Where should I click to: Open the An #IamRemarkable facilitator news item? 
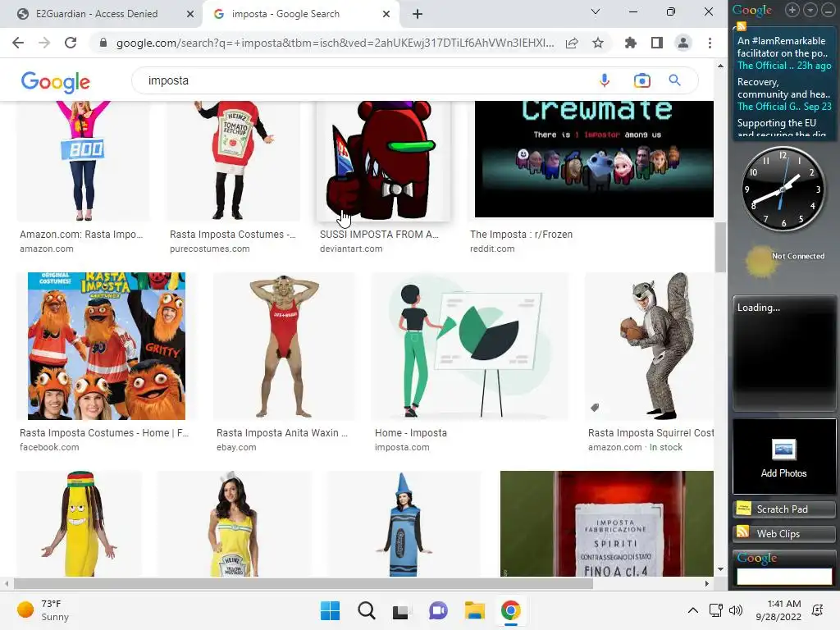[783, 53]
